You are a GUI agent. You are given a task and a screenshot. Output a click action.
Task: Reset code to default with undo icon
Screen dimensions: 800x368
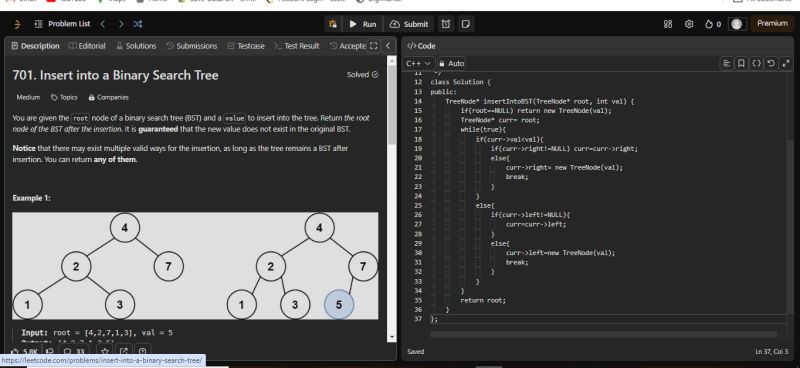771,63
